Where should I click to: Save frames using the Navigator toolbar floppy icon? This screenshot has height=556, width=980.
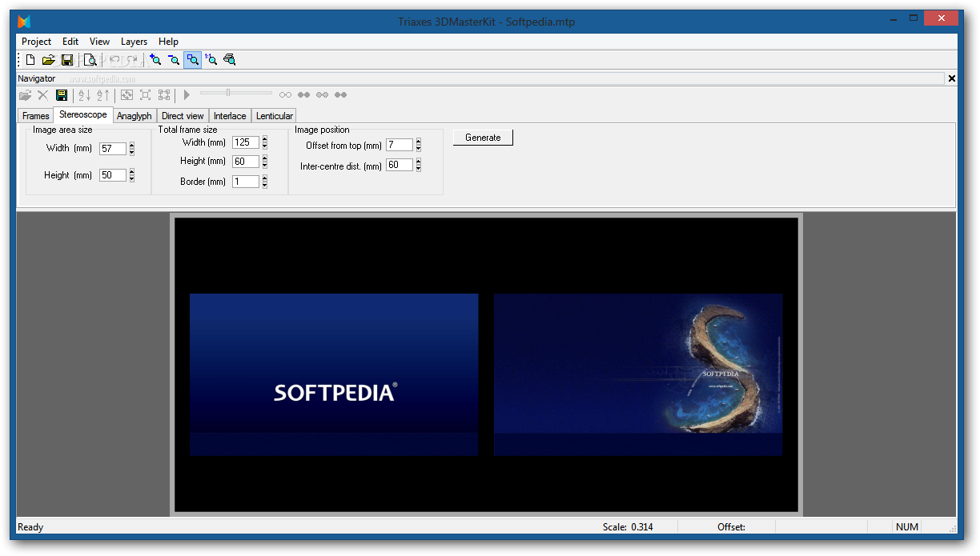point(62,95)
